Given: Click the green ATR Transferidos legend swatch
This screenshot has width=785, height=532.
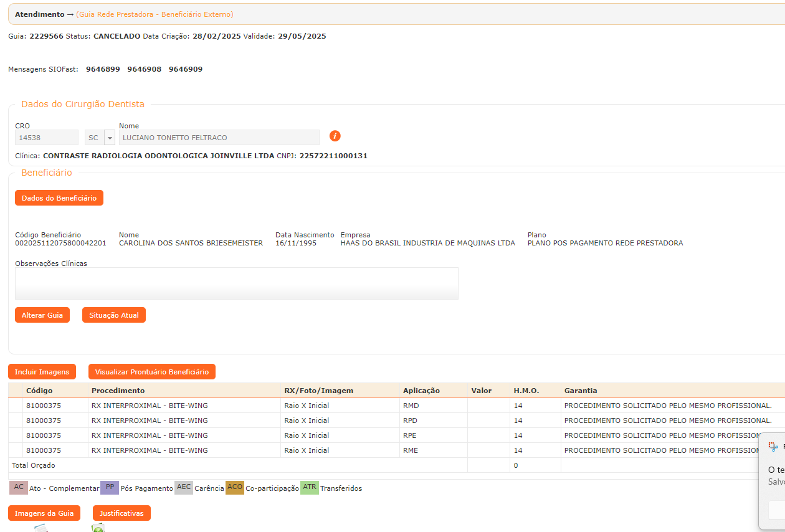Looking at the screenshot, I should 309,488.
